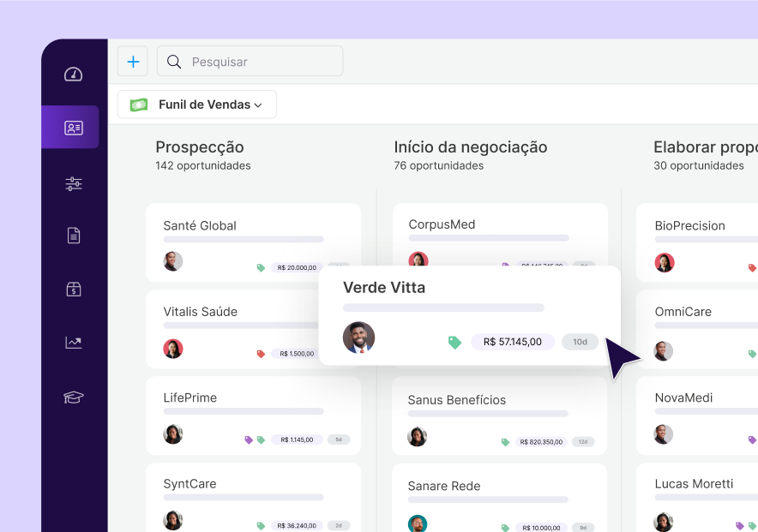
Task: Open the CorpusMed card
Action: pos(501,234)
